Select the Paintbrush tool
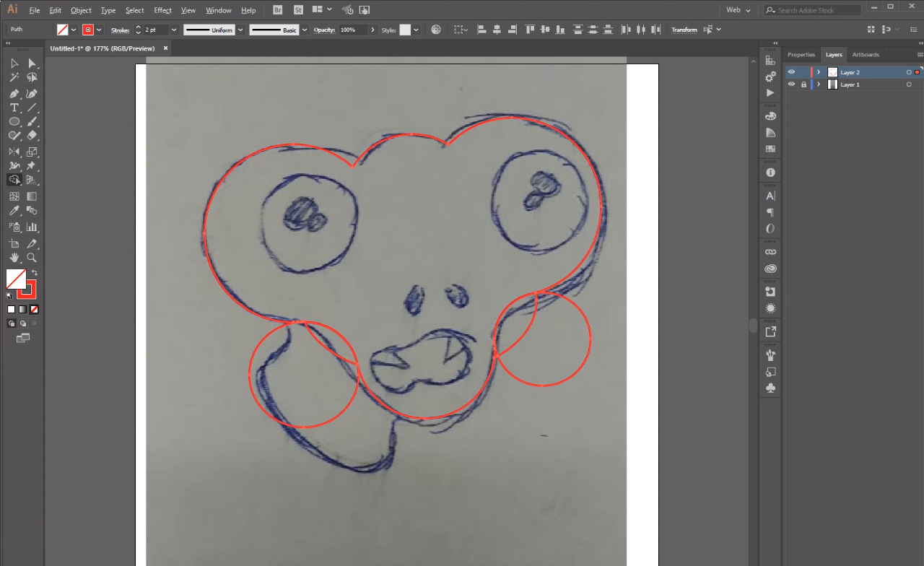924x566 pixels. pos(32,122)
